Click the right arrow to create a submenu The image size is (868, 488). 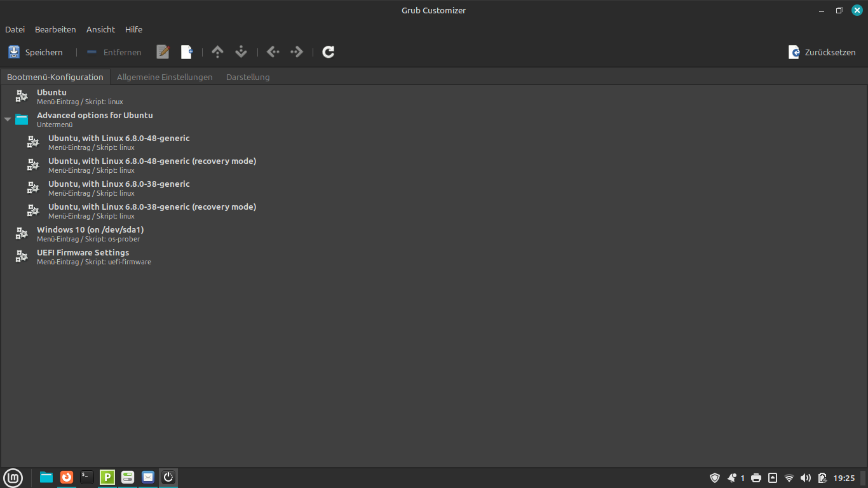297,52
